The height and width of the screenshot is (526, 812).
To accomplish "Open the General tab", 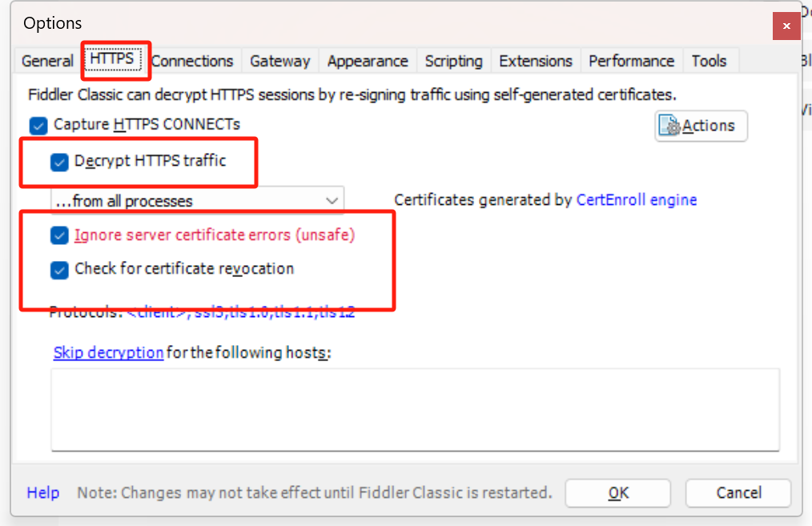I will point(47,61).
